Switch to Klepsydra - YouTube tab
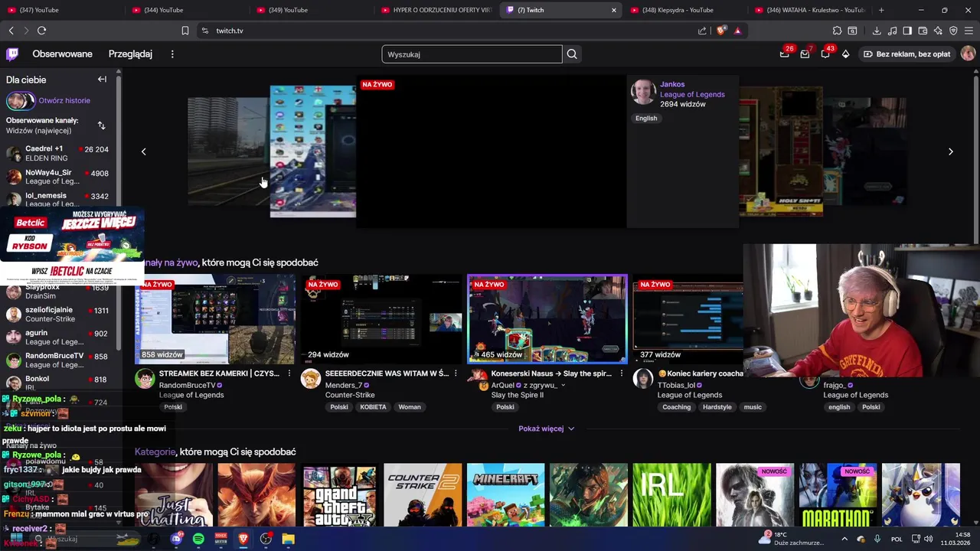980x551 pixels. pos(685,10)
